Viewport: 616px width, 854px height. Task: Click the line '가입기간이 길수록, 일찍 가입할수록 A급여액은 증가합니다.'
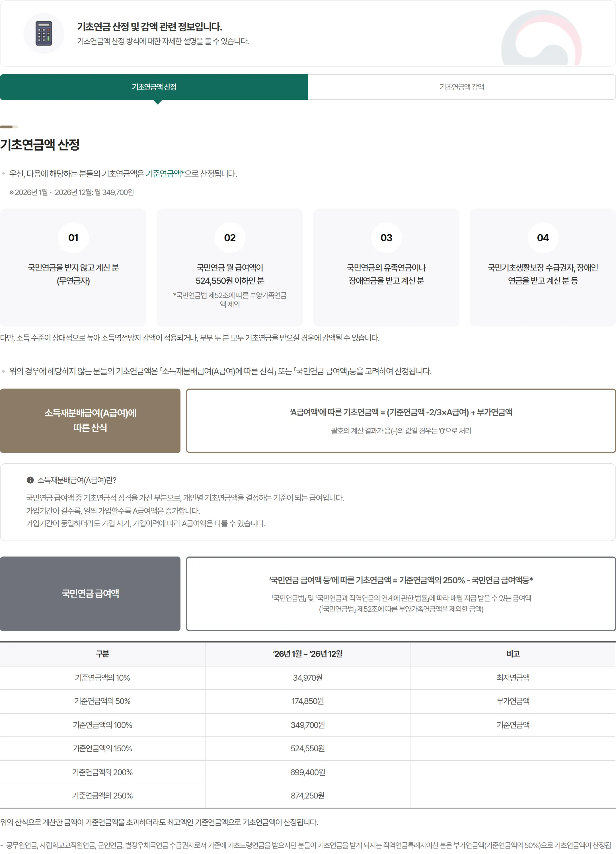[113, 511]
